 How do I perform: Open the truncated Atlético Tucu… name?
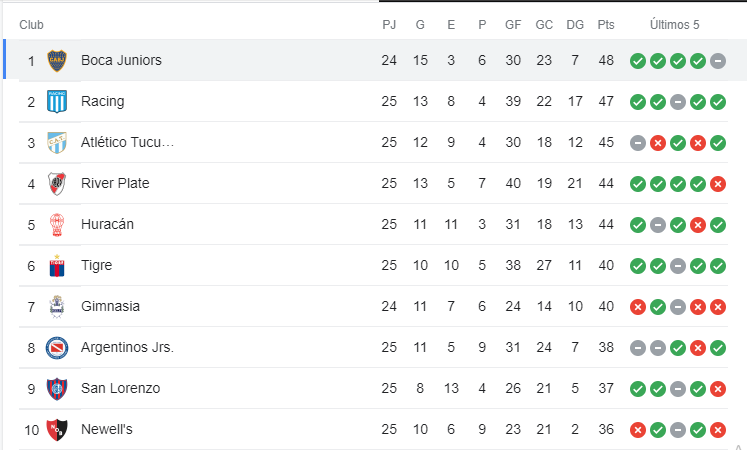128,142
